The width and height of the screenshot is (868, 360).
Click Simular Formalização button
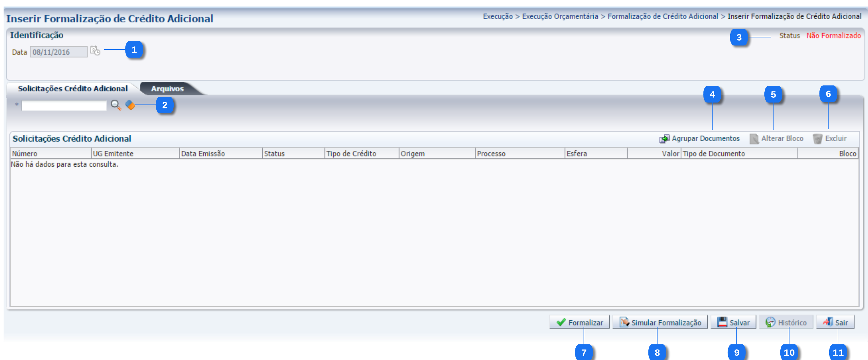(660, 322)
